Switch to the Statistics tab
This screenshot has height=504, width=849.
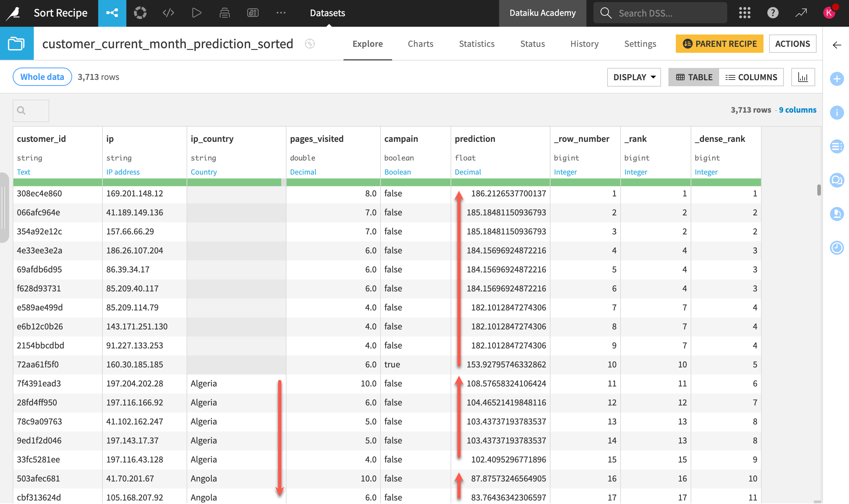pyautogui.click(x=476, y=43)
